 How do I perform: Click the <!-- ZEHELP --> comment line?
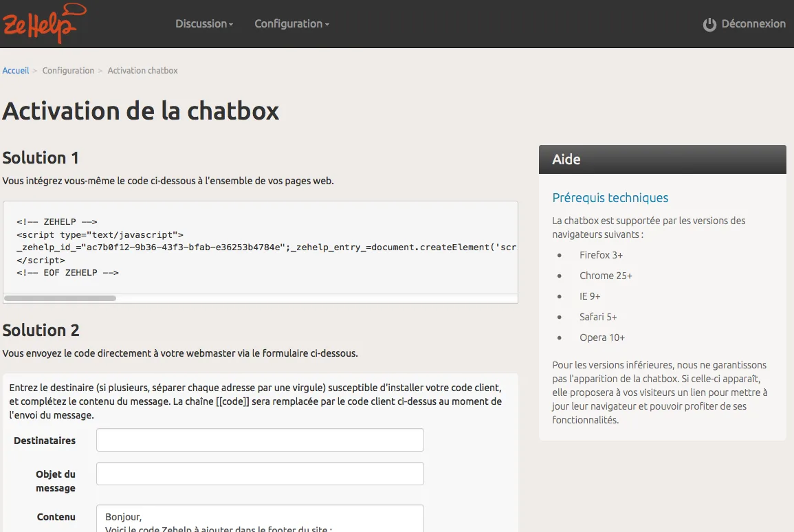[x=56, y=222]
